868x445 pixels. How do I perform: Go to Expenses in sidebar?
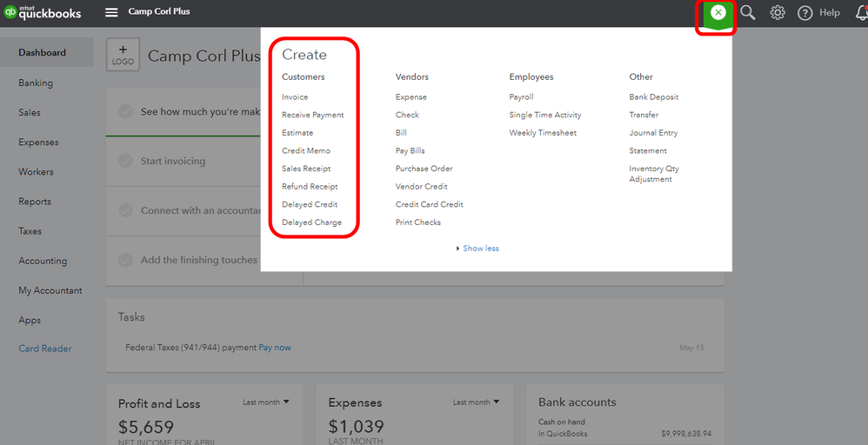pyautogui.click(x=38, y=143)
